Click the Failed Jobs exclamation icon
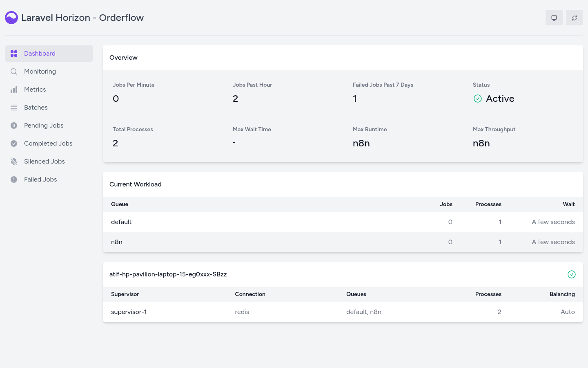This screenshot has height=368, width=588. (14, 180)
